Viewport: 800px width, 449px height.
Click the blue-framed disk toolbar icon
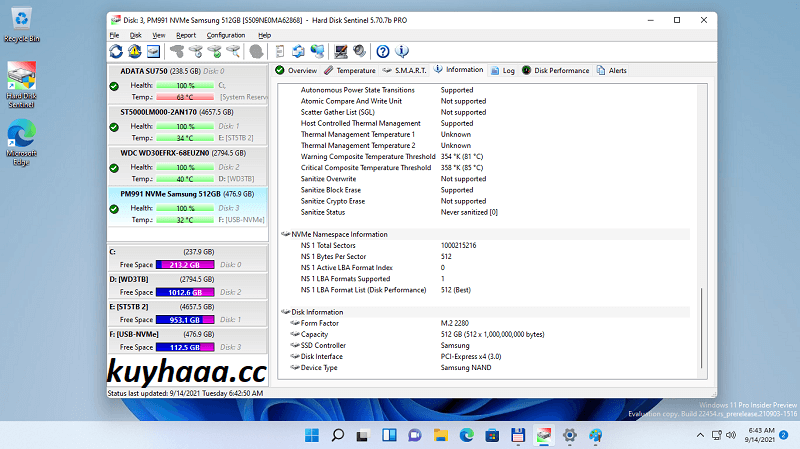point(153,51)
